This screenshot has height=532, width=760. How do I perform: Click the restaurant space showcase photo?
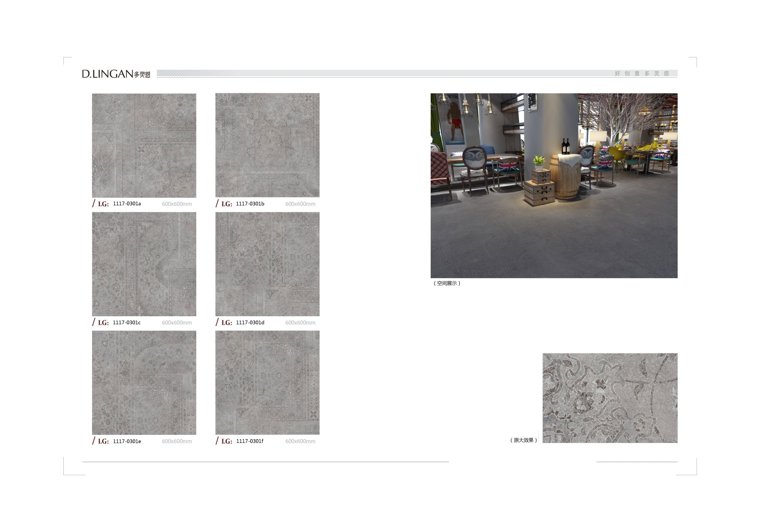(554, 185)
